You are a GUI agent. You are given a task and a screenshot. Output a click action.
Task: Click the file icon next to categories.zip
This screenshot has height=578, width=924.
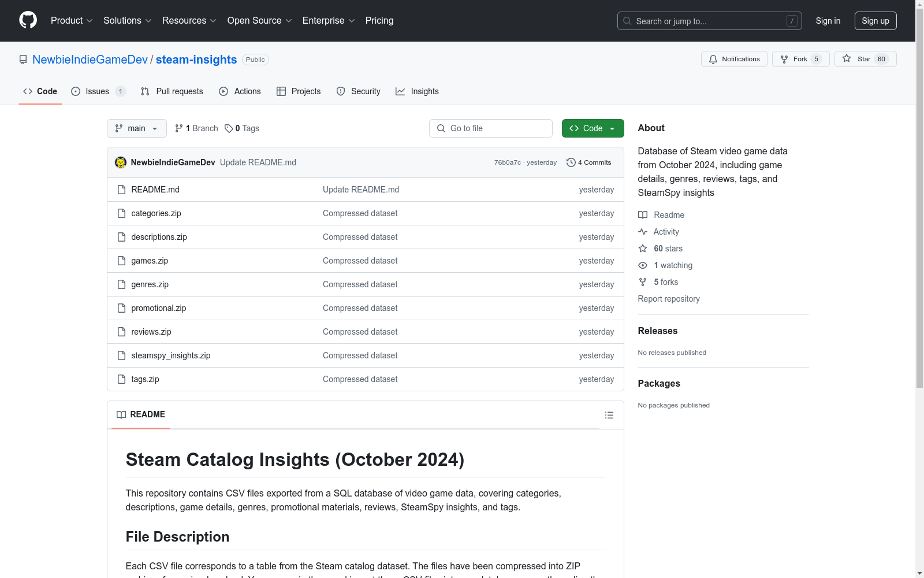[121, 213]
